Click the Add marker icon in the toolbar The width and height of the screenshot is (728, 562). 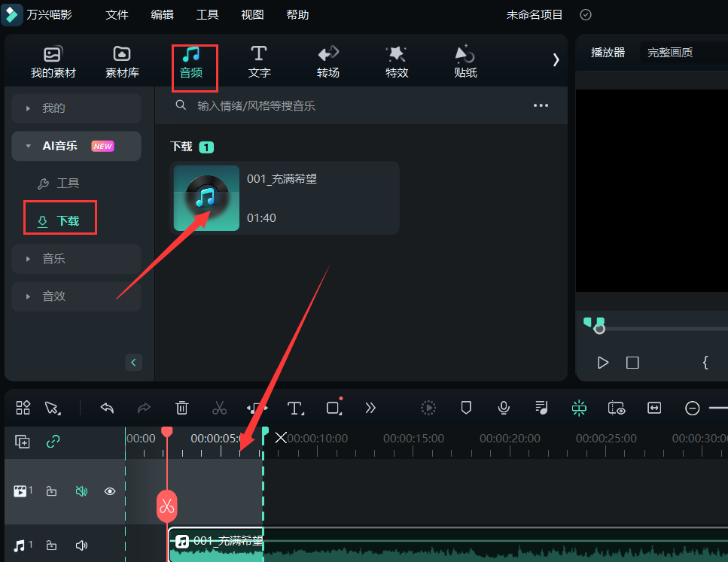(466, 408)
